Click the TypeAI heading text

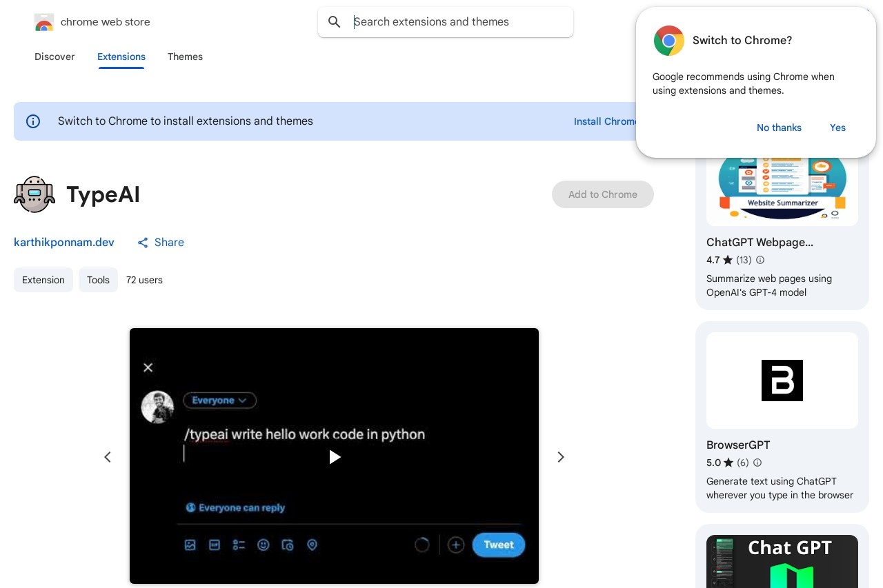[103, 194]
